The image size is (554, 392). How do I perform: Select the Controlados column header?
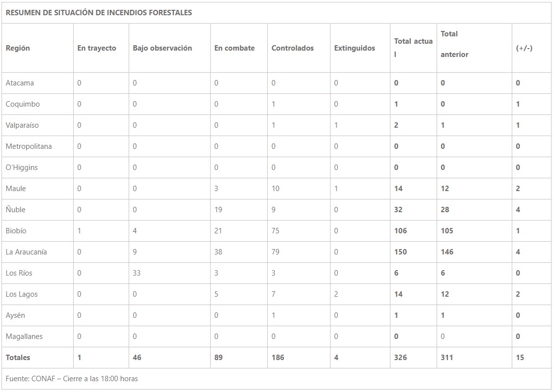tap(293, 48)
